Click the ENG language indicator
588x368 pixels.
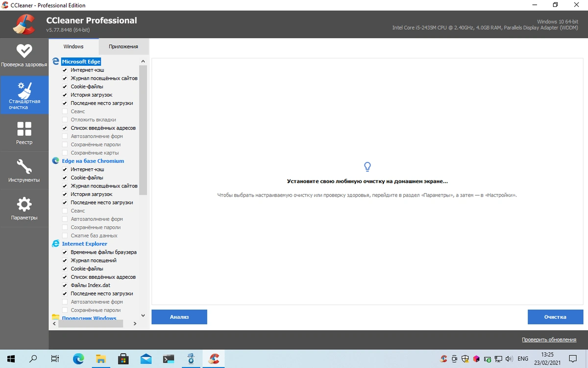(x=523, y=359)
